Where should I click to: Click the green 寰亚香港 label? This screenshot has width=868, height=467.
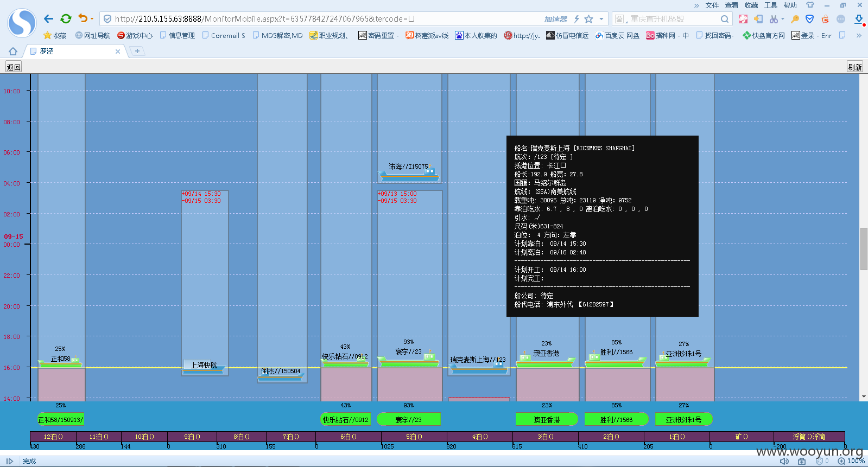click(547, 419)
